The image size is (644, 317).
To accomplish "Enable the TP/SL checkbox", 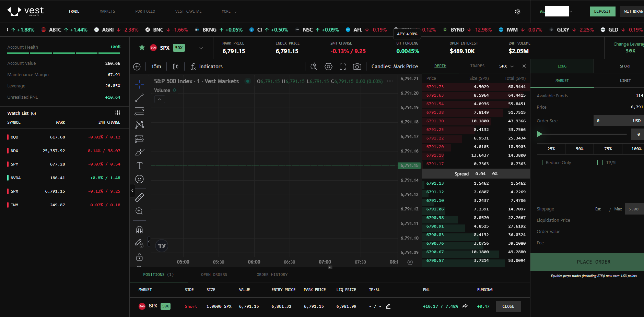I will click(600, 162).
